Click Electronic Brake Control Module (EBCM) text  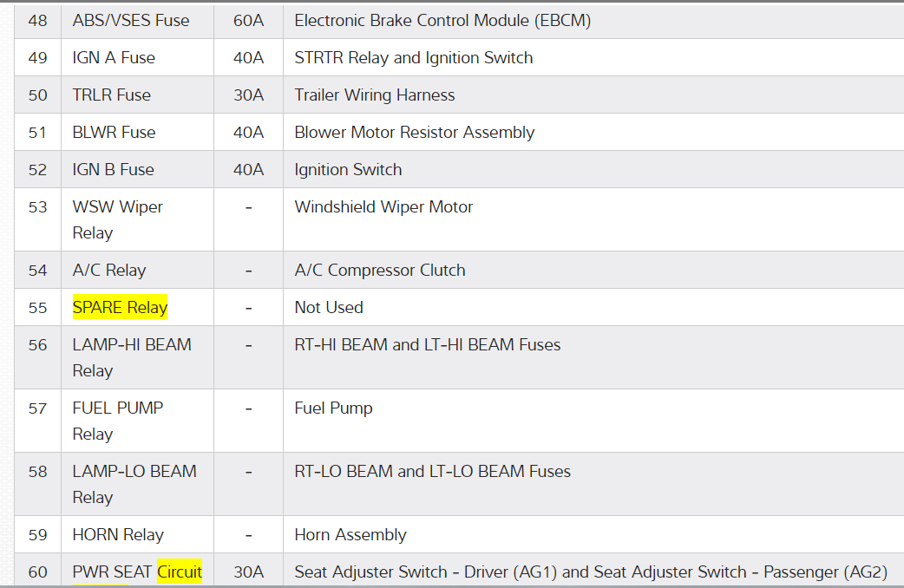(442, 20)
